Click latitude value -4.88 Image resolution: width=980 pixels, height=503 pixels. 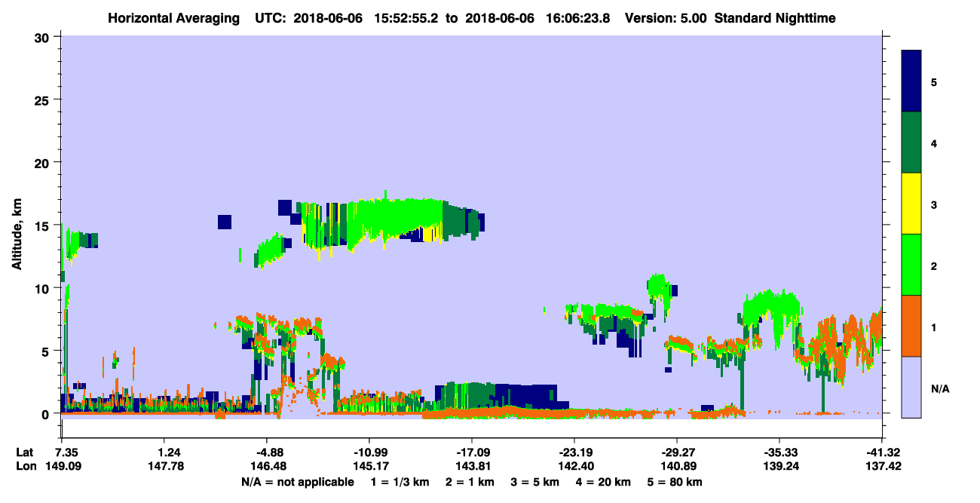[266, 452]
